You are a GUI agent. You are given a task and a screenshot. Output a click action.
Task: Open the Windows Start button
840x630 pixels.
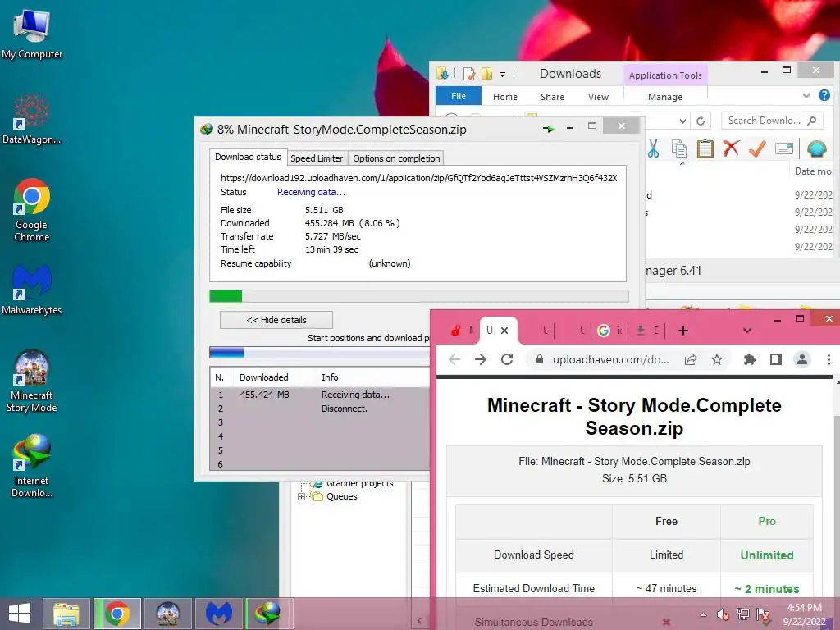point(20,614)
